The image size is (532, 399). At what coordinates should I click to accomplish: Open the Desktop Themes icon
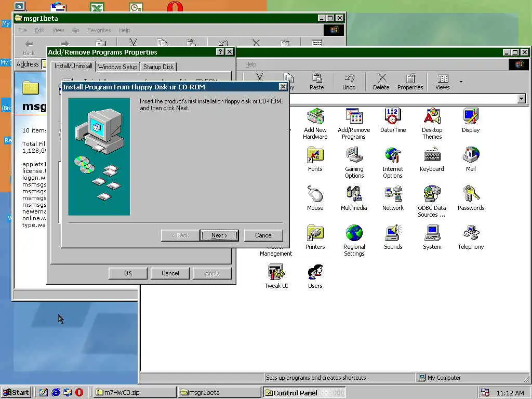coord(432,124)
